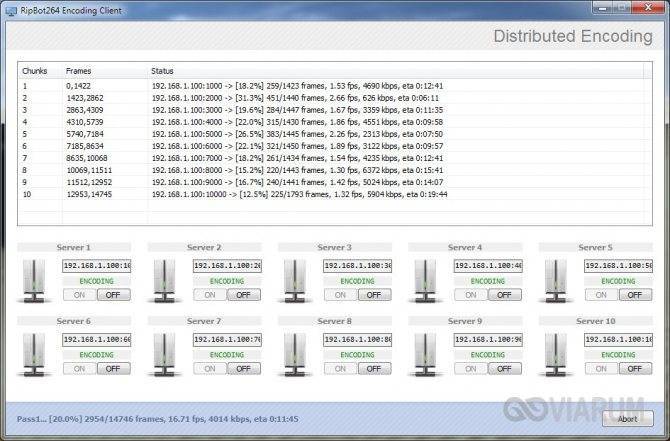
Task: Click the Frames column header
Action: click(105, 71)
